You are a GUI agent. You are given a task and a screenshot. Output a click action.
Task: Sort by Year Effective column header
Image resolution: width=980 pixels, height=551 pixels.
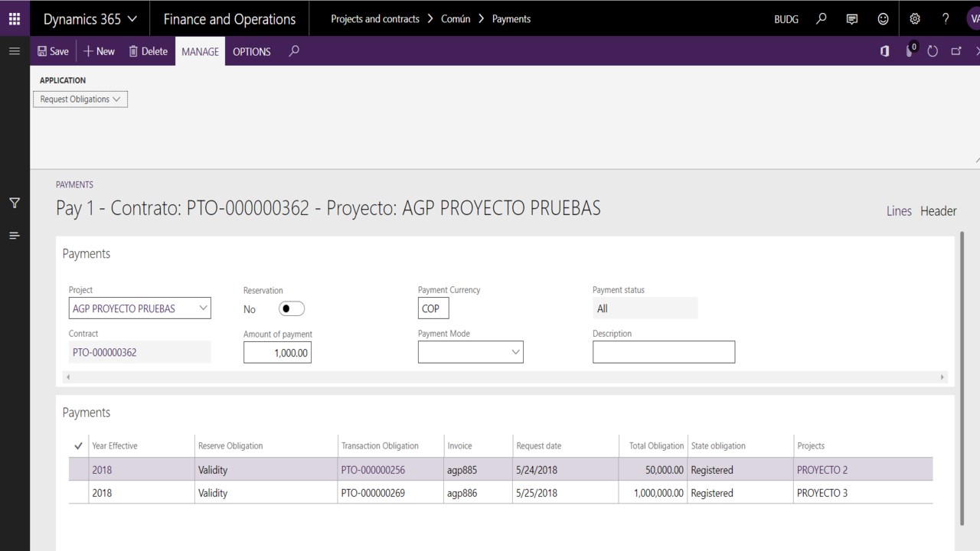[115, 445]
